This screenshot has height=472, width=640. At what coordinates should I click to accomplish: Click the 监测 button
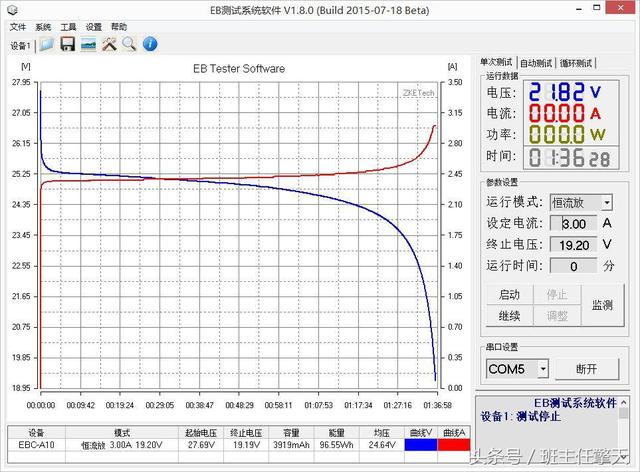click(602, 305)
